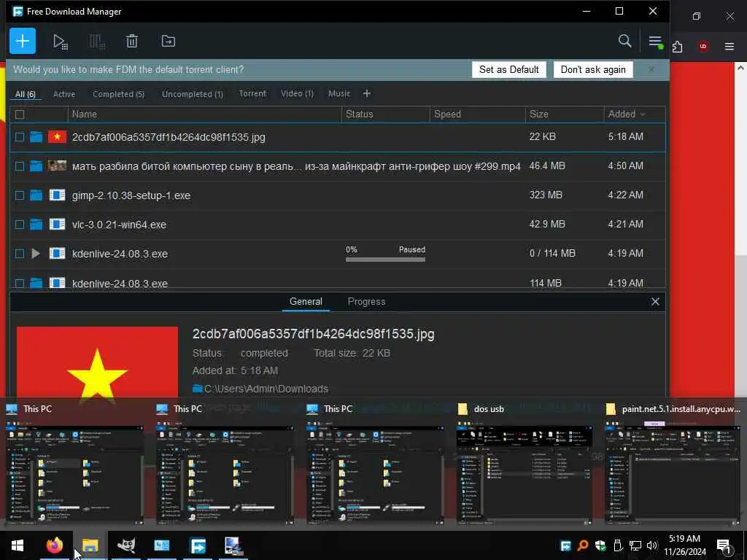Viewport: 747px width, 560px height.
Task: Click the folder icon next to C:\Users\Admin\Downloads
Action: coord(197,389)
